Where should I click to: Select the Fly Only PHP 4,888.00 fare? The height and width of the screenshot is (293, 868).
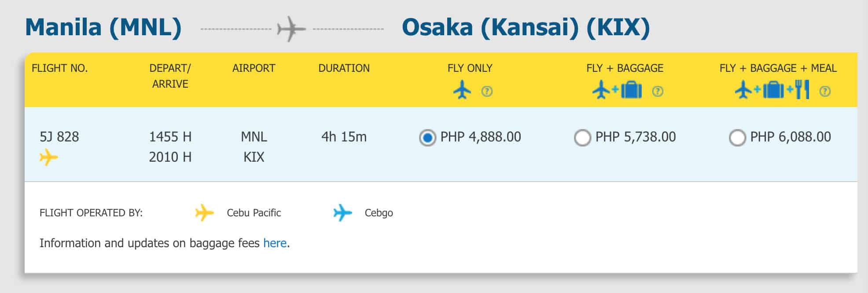click(427, 137)
